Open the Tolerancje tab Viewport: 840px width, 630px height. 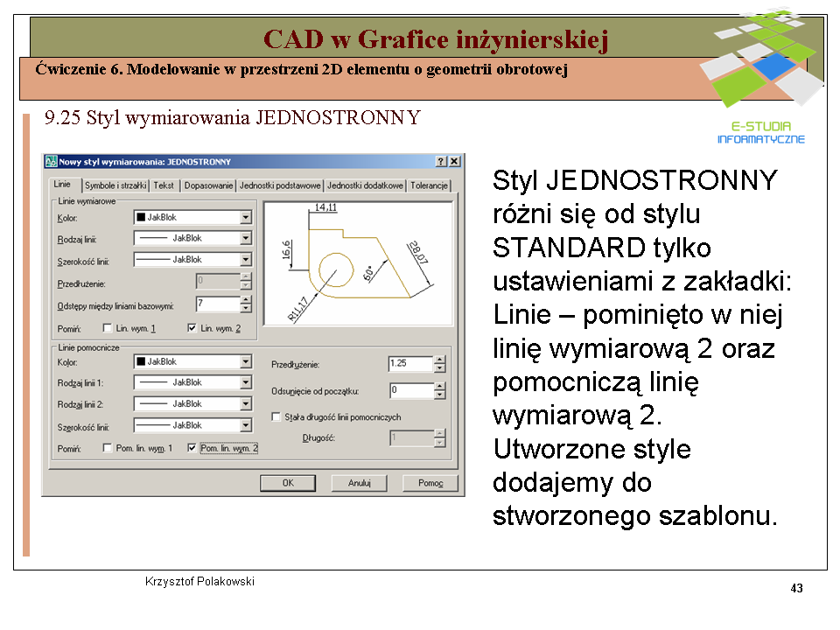tap(429, 185)
